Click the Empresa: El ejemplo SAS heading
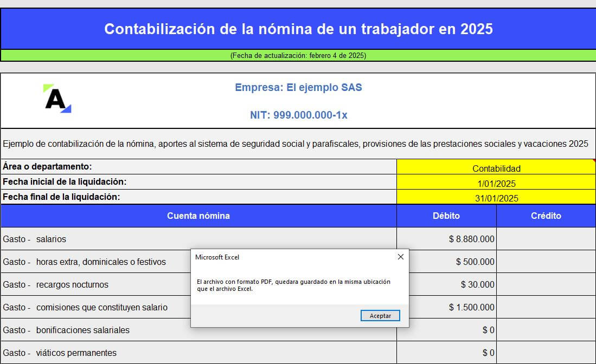 click(x=298, y=87)
